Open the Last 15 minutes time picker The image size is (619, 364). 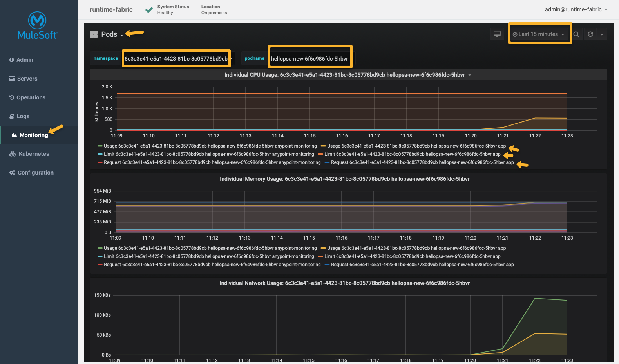point(539,34)
